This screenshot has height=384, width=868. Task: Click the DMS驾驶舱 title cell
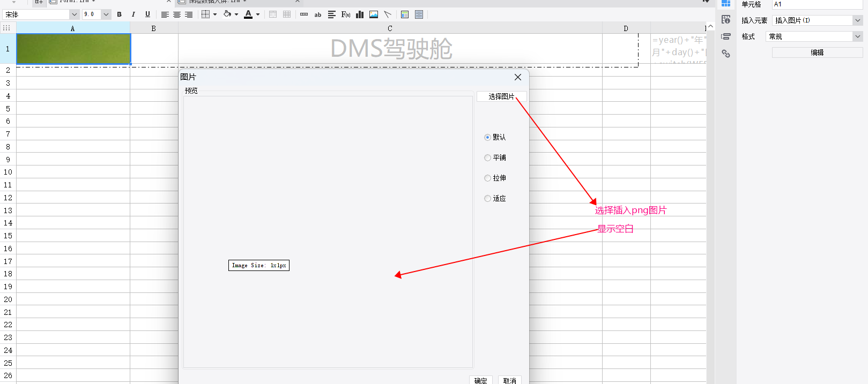[390, 49]
